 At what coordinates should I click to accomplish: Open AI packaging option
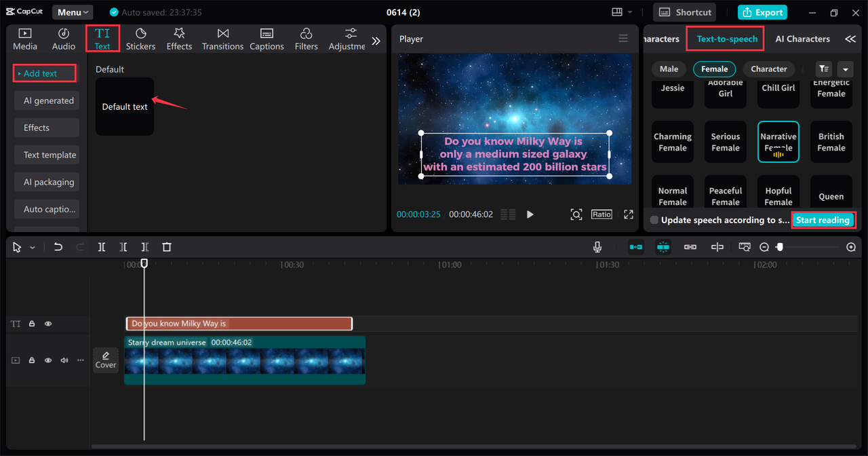(47, 182)
